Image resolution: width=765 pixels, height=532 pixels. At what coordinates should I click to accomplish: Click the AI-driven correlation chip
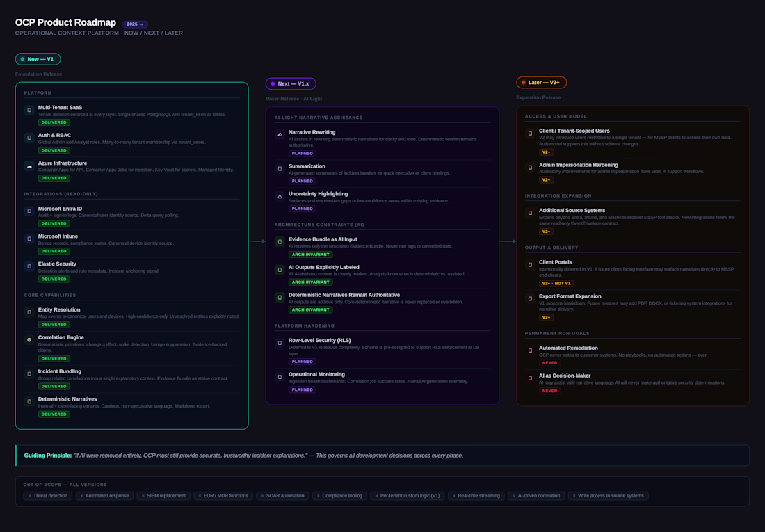coord(536,496)
